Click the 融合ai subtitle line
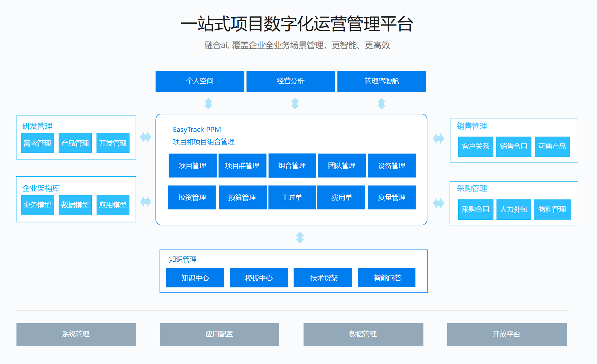Image resolution: width=597 pixels, height=364 pixels. (x=297, y=45)
